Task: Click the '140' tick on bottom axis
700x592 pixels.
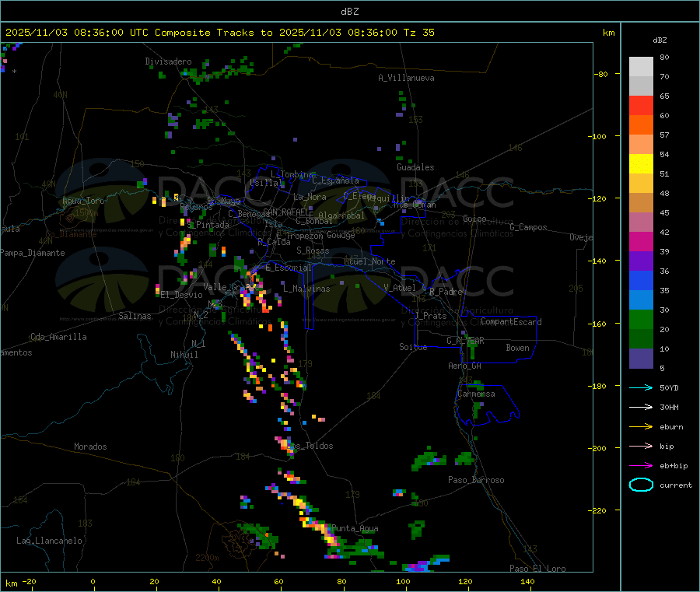Action: click(527, 581)
